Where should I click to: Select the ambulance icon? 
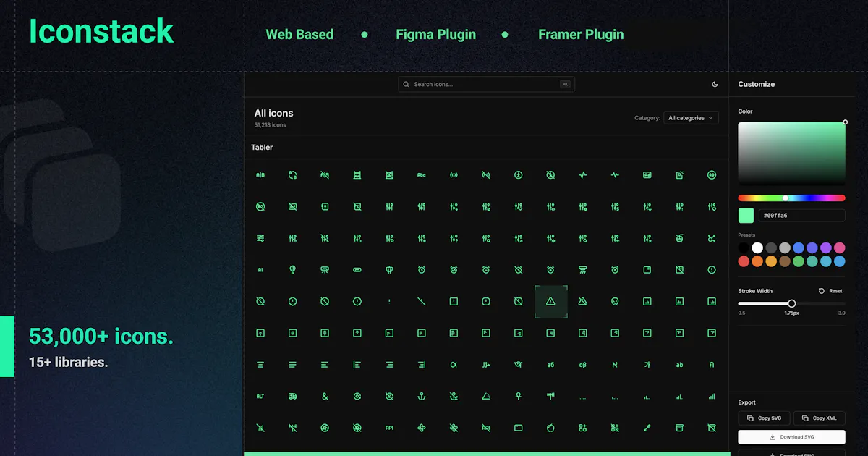292,397
